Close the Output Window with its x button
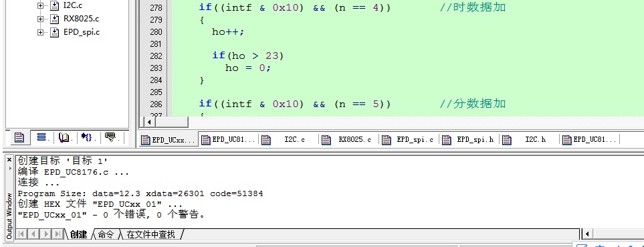 click(x=9, y=159)
